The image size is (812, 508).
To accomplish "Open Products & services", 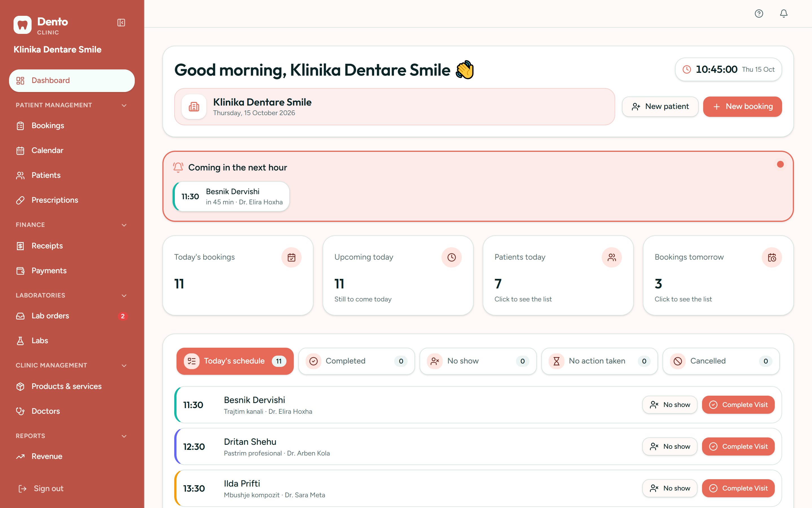I will (x=72, y=386).
